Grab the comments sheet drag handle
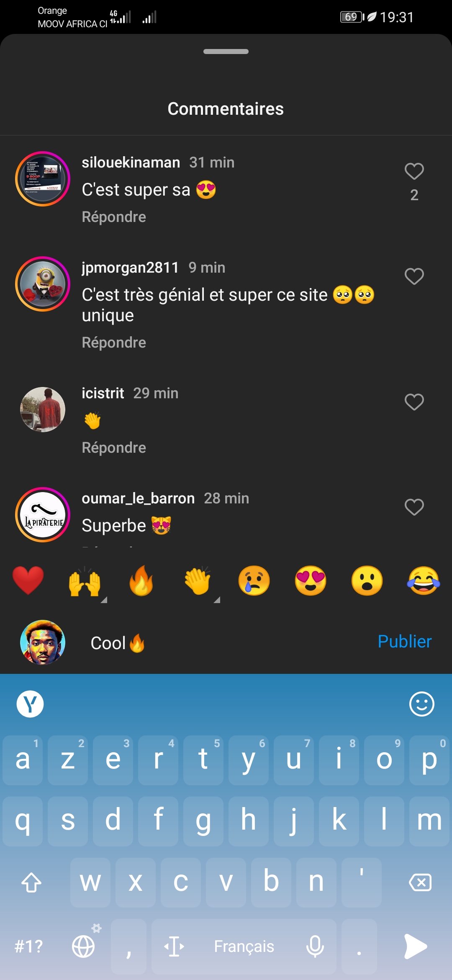The height and width of the screenshot is (980, 452). click(226, 52)
